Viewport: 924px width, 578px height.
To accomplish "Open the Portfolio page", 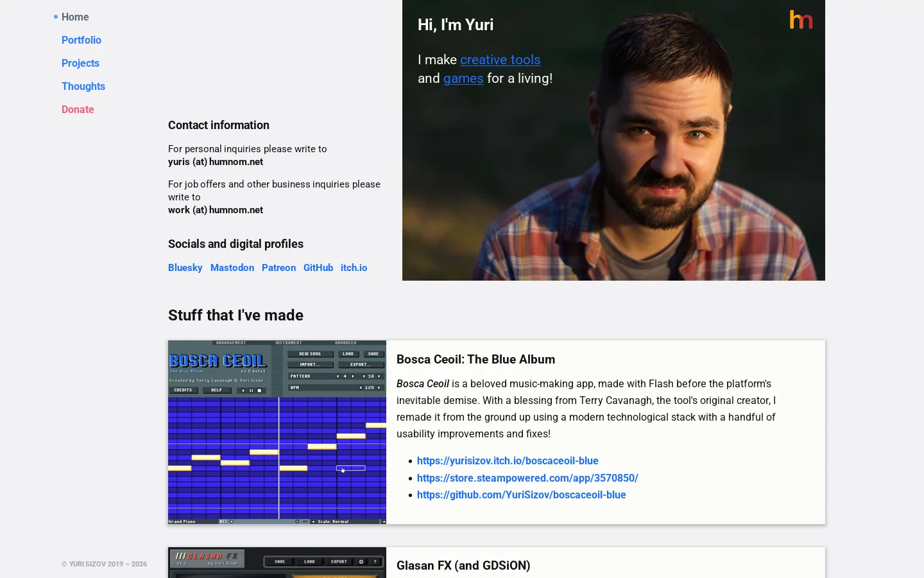I will click(x=81, y=40).
